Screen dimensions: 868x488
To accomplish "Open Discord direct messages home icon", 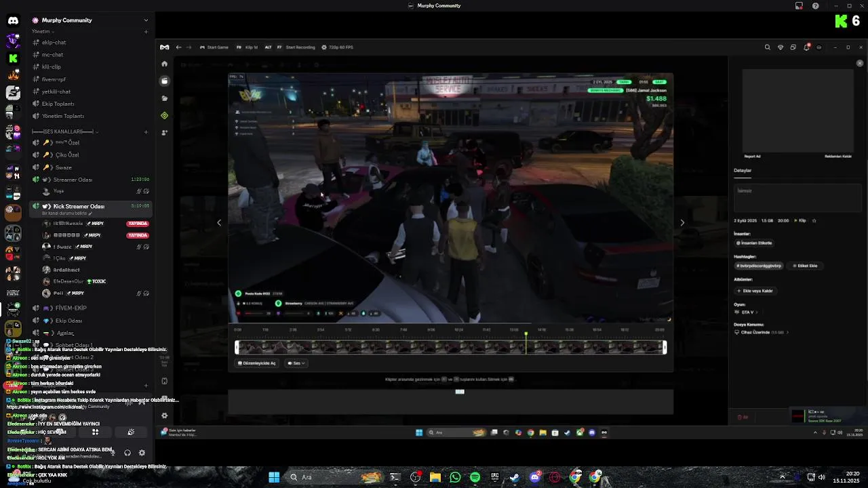I will pos(13,20).
